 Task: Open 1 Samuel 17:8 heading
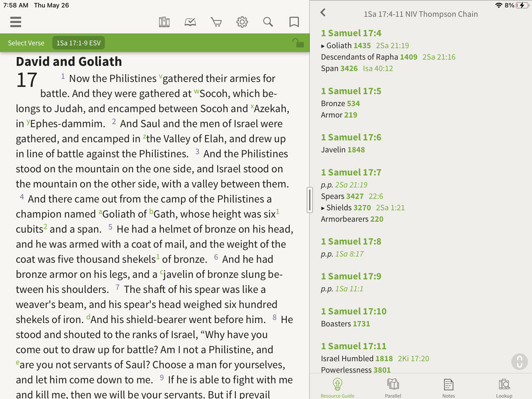[x=351, y=242]
